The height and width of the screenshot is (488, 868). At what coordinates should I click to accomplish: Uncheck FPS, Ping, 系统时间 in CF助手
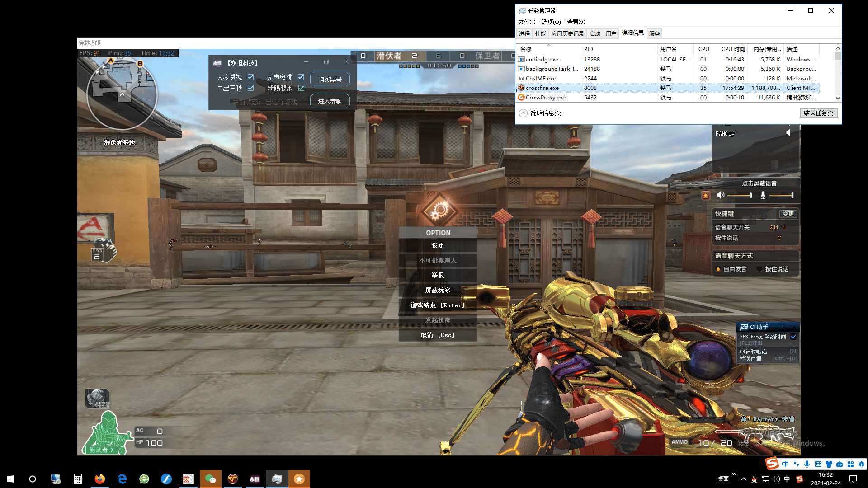pos(793,337)
